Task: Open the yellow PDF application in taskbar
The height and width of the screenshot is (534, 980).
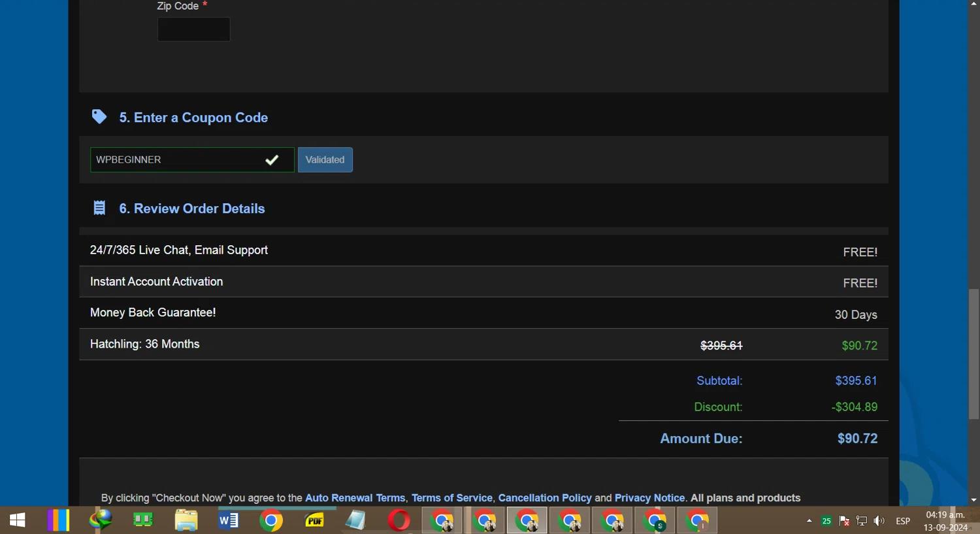Action: [314, 520]
